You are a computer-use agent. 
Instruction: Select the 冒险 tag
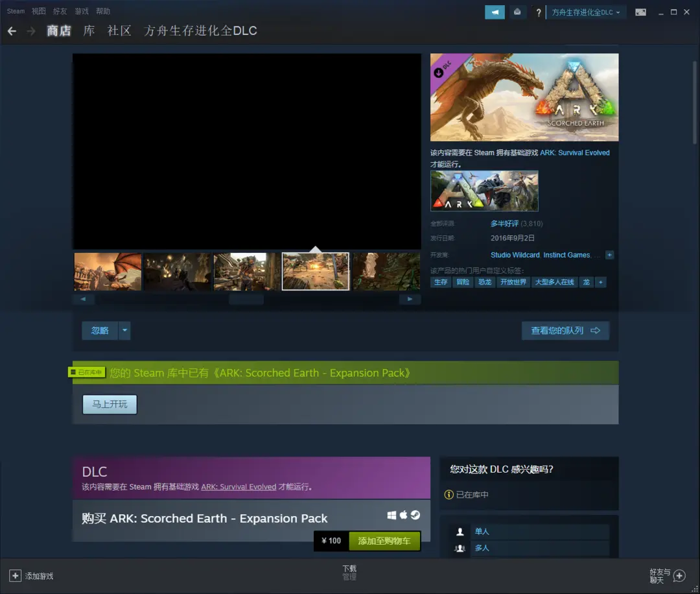[x=463, y=282]
